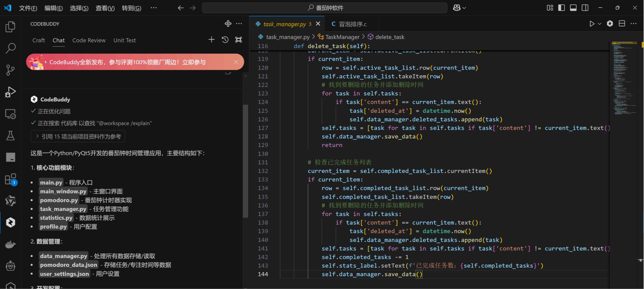This screenshot has width=644, height=289.
Task: Start a new CodeBuddy chat
Action: (211, 40)
